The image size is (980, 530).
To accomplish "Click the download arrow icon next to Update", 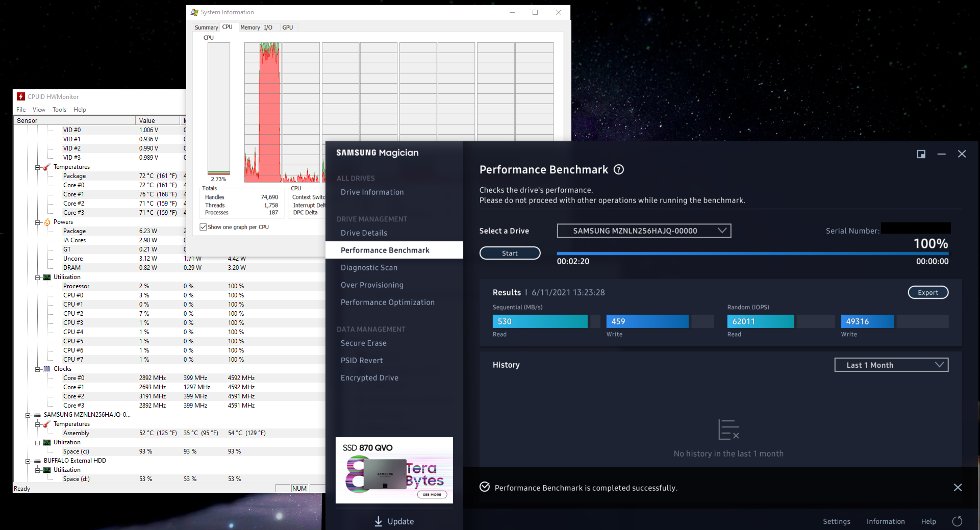I will point(379,521).
